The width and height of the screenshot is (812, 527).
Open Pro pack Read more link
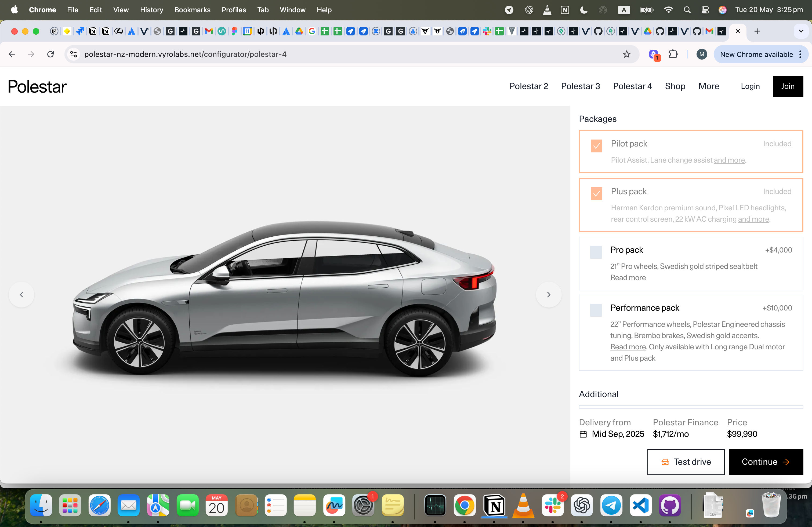pyautogui.click(x=628, y=278)
